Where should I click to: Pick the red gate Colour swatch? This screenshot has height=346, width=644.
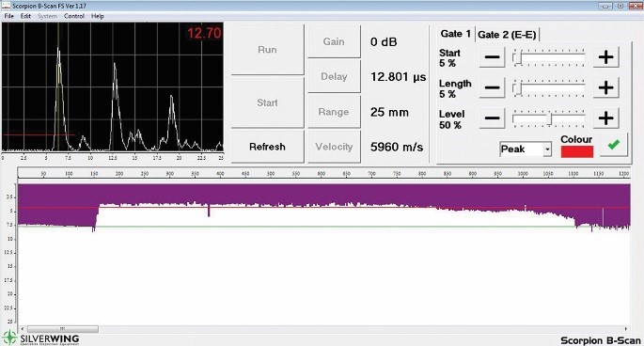(576, 151)
